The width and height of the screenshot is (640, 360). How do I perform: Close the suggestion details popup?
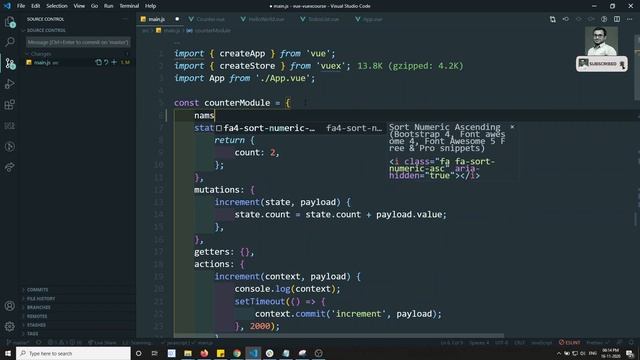click(x=512, y=127)
